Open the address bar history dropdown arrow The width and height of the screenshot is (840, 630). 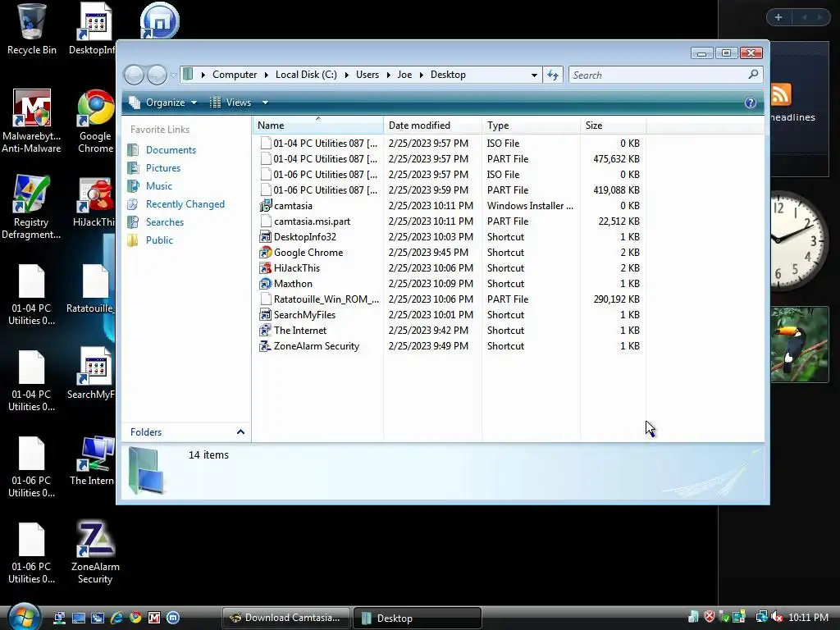pos(533,75)
